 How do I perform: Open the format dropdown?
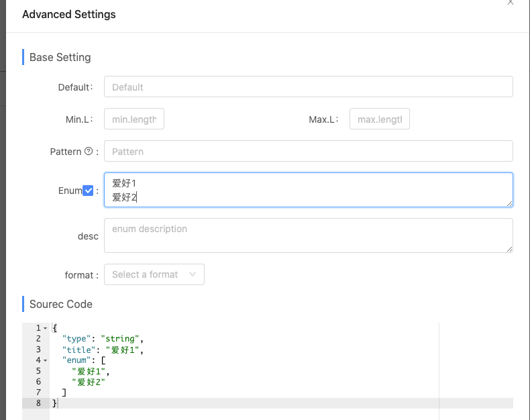154,274
